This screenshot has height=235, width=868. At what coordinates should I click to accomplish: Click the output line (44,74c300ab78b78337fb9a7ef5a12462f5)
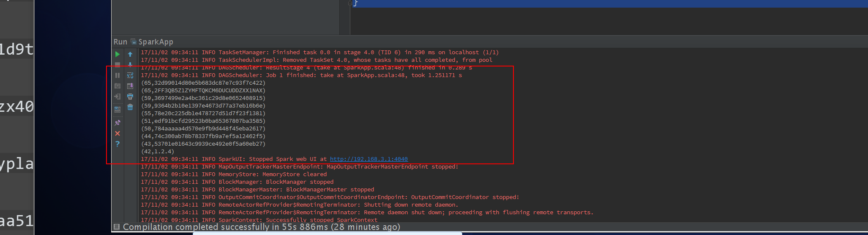pos(203,136)
